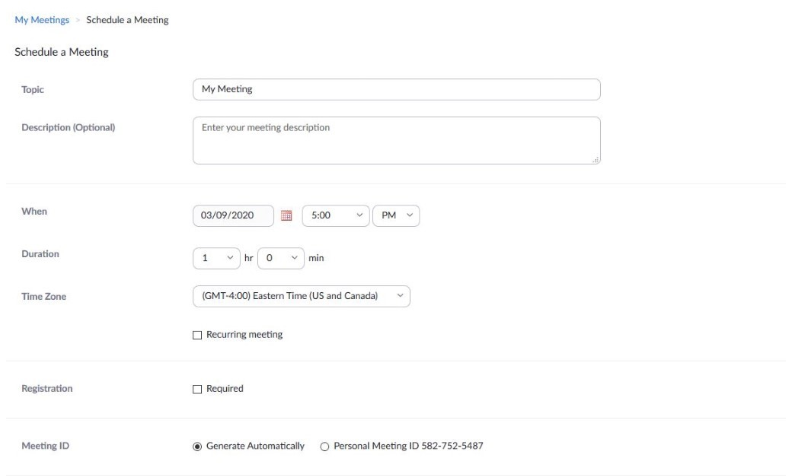Screen dimensions: 806x476
Task: Click the Description (Optional) label
Action: point(68,127)
